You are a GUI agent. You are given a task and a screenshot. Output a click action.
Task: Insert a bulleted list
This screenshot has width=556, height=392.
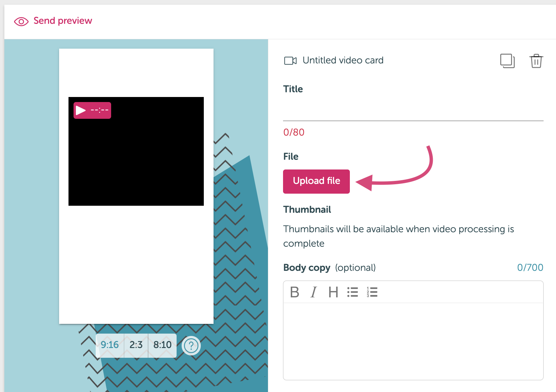coord(353,292)
